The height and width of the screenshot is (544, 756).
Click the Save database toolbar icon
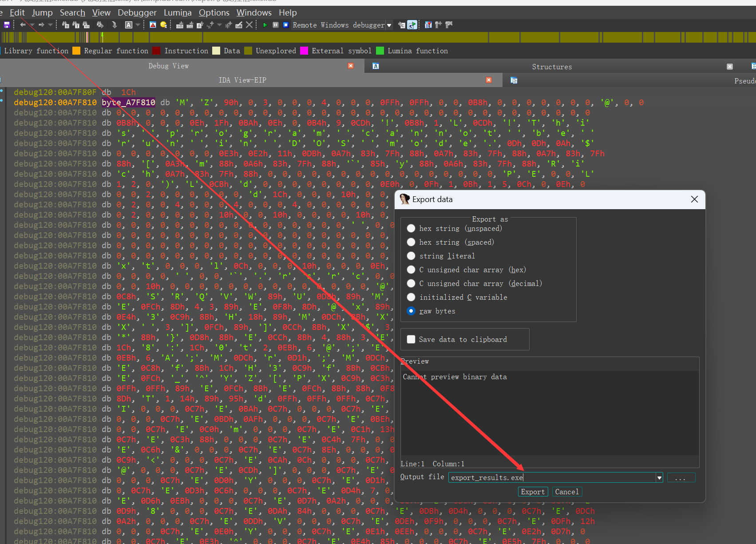pos(7,25)
